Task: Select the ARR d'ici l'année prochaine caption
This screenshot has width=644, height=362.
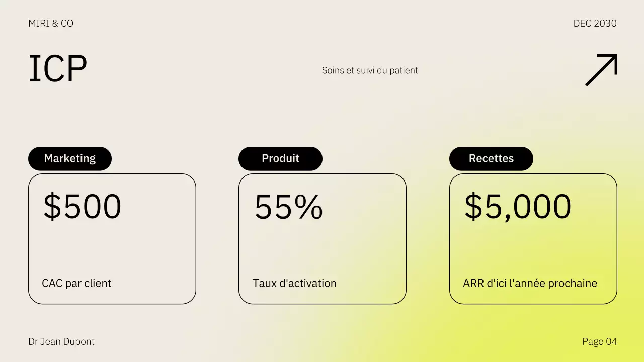Action: 530,283
